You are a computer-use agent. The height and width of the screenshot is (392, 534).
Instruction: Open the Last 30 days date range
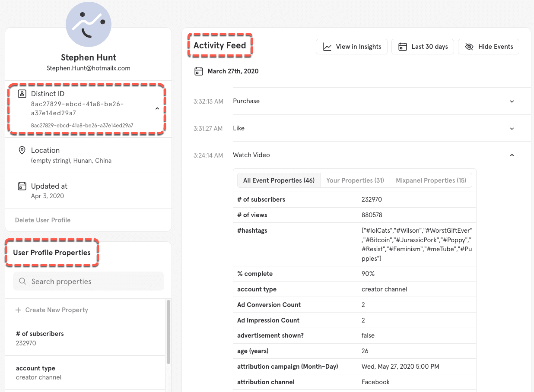[x=423, y=47]
